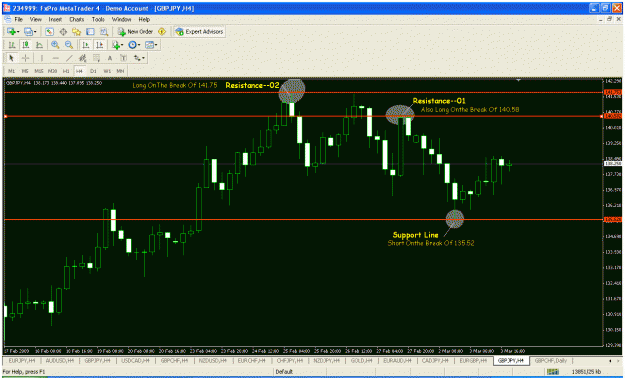Select the Trendline drawing tool

69,58
